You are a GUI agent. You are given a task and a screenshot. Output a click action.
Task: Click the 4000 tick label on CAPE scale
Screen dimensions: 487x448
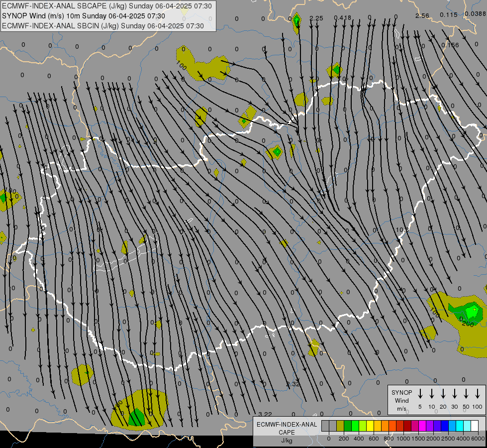coord(463,439)
